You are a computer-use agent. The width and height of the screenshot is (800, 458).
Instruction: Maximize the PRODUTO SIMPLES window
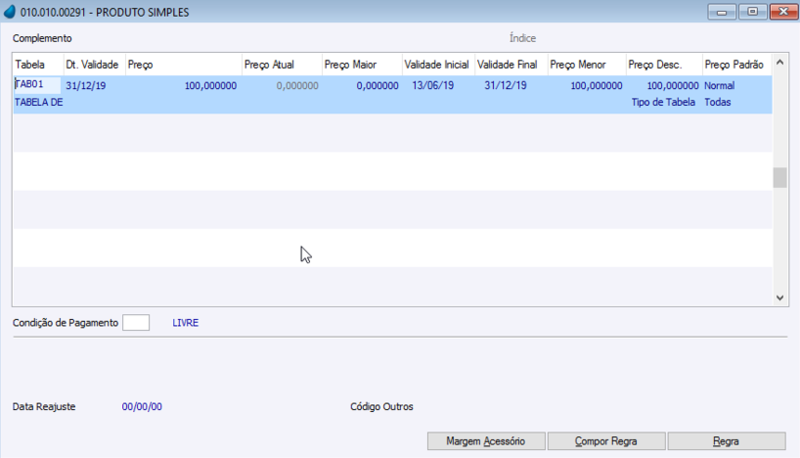(752, 12)
